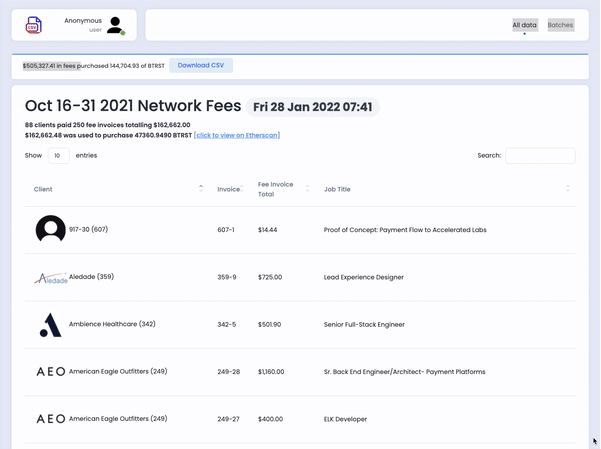The image size is (601, 449).
Task: Click the 917-30 client avatar icon
Action: click(51, 229)
